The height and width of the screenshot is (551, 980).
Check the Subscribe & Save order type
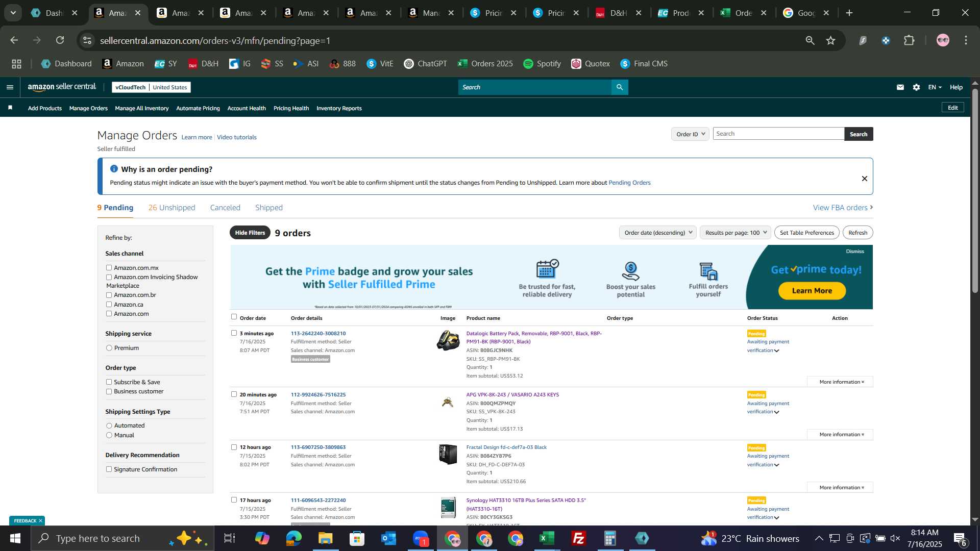[109, 382]
